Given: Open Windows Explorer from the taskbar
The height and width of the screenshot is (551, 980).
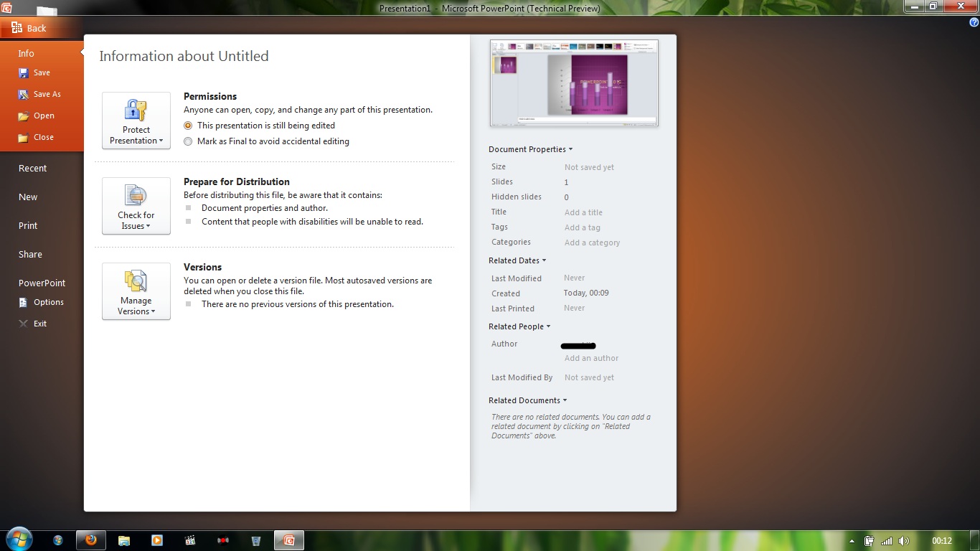Looking at the screenshot, I should [124, 540].
